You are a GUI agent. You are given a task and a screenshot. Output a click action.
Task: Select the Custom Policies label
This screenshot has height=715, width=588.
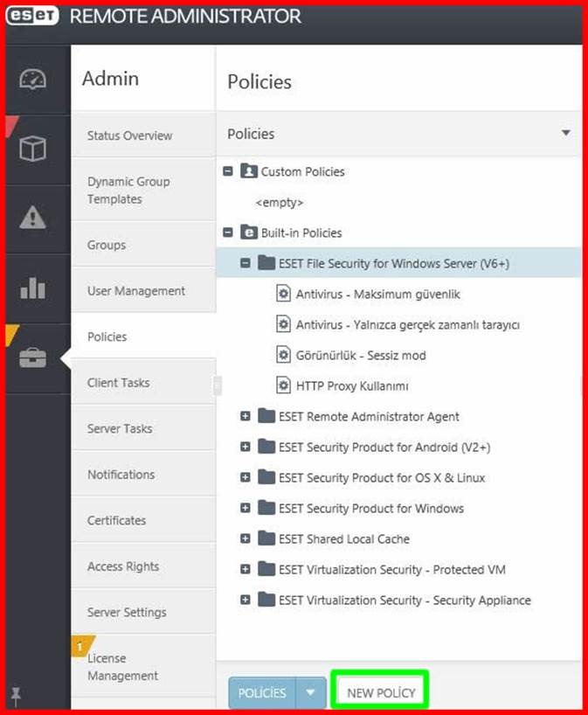pyautogui.click(x=302, y=171)
